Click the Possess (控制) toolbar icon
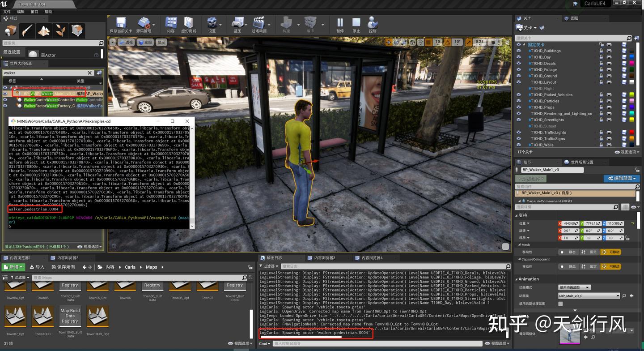This screenshot has height=351, width=644. 373,23
